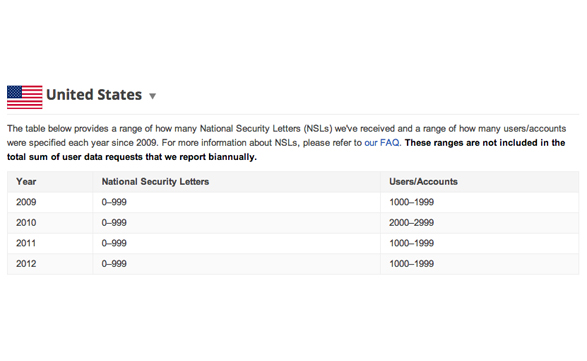Click the 0–999 letters value for 2009
The height and width of the screenshot is (361, 587).
(x=114, y=202)
